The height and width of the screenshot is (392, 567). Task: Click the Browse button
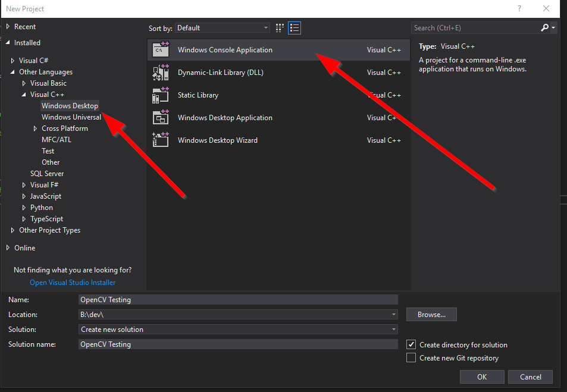431,314
